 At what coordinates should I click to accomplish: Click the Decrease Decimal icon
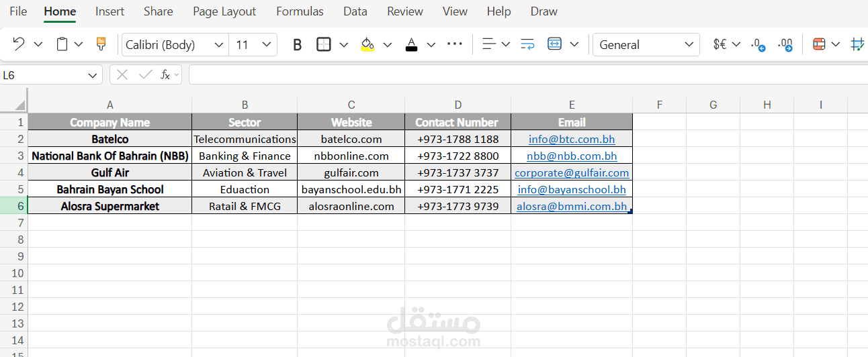pos(758,45)
